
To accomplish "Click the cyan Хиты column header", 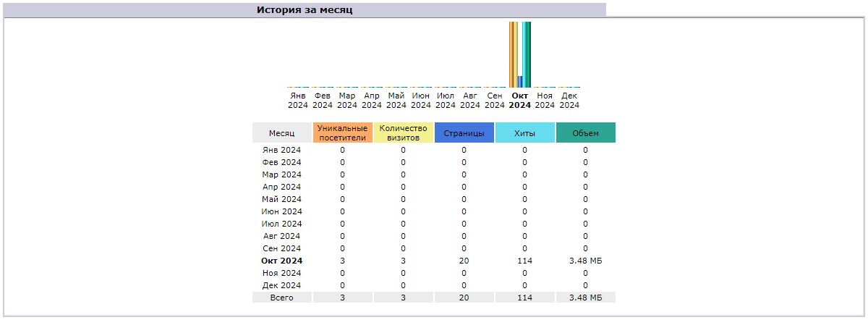I will tap(524, 132).
